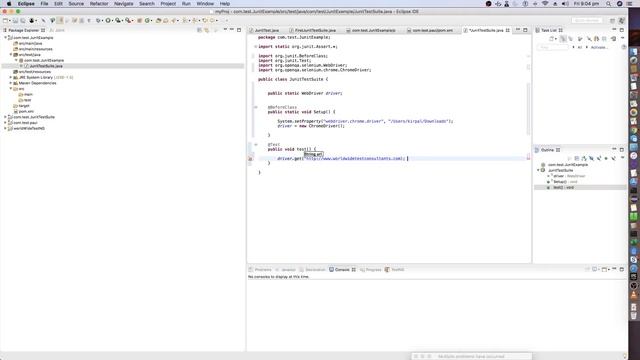
Task: Switch to the com.test.paul/pom.xml tab
Action: click(x=433, y=30)
